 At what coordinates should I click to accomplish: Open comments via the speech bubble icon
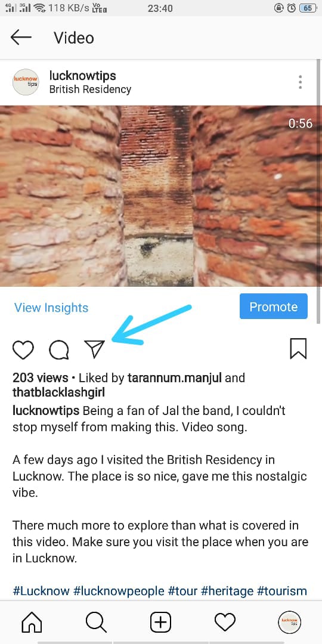[x=58, y=350]
